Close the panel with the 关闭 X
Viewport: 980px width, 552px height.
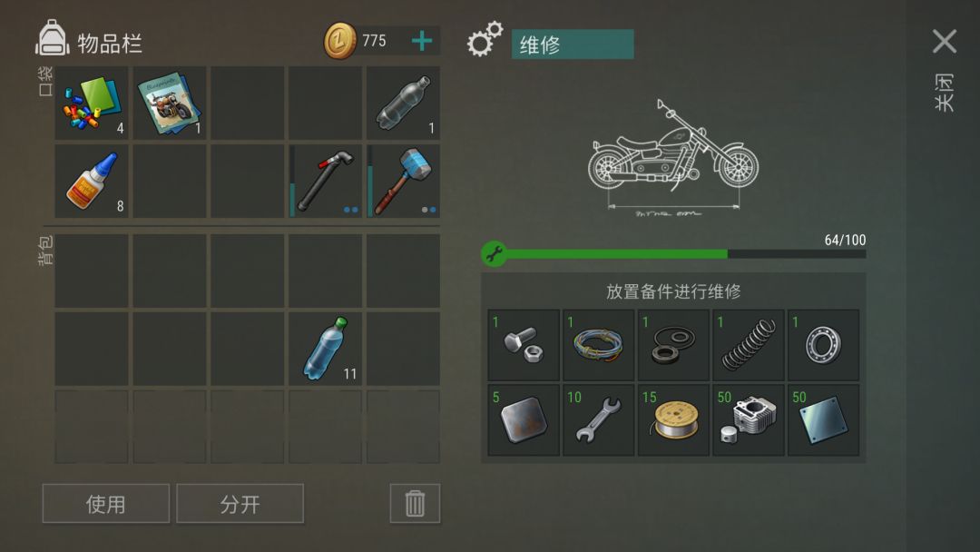[x=945, y=42]
